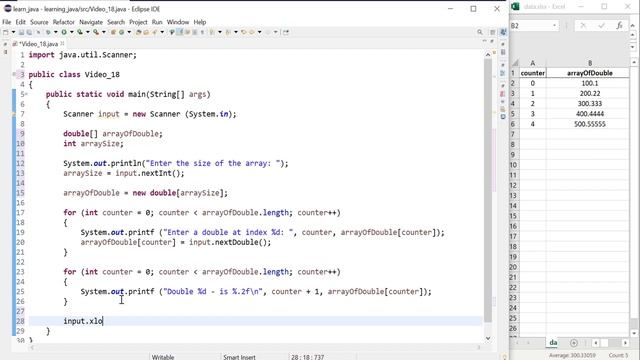Open the Run dropdown arrow
This screenshot has height=360, width=640.
tap(72, 32)
